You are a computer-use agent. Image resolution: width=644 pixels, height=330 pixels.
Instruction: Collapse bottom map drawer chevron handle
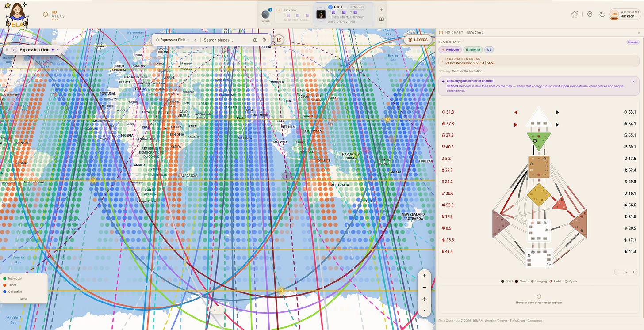click(x=215, y=310)
